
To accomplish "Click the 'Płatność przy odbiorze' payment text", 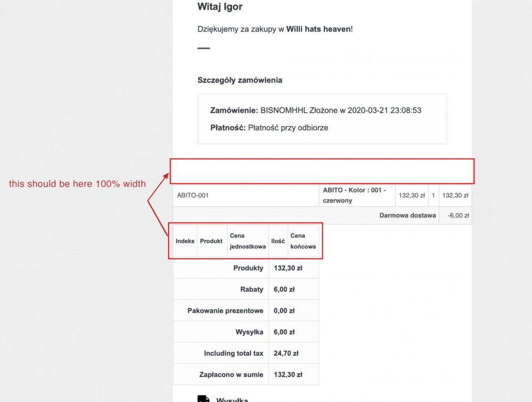I will (x=288, y=128).
